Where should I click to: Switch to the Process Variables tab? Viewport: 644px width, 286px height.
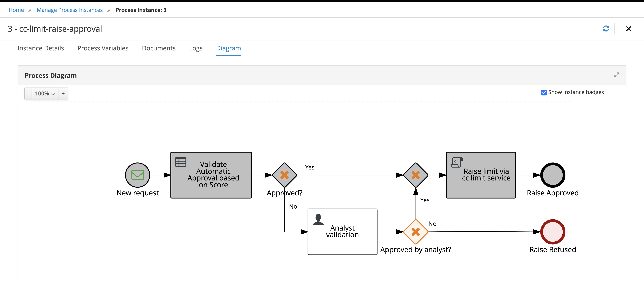[103, 48]
